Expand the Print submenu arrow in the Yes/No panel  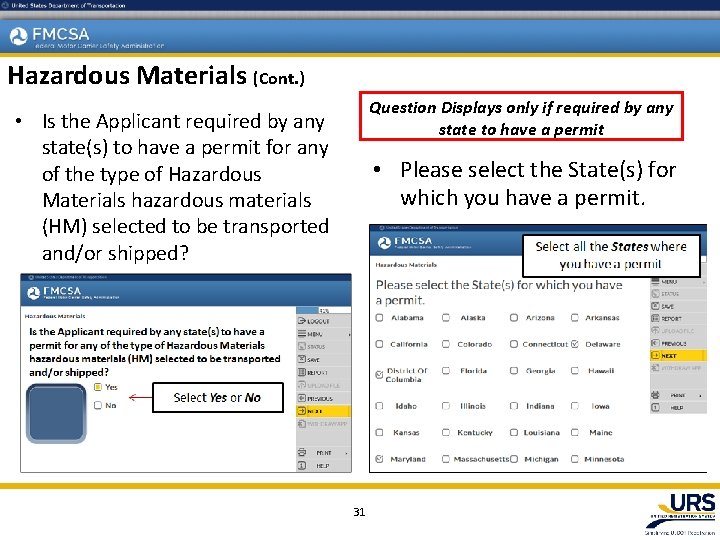point(346,453)
